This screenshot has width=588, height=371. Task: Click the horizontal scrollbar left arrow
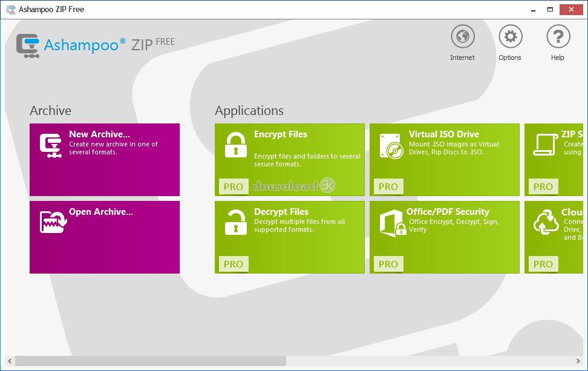click(x=10, y=361)
